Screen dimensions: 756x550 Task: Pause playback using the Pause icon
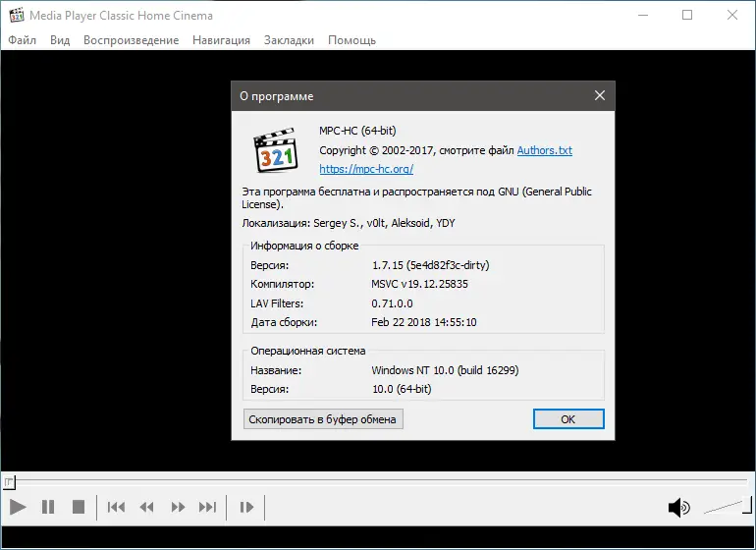point(48,507)
